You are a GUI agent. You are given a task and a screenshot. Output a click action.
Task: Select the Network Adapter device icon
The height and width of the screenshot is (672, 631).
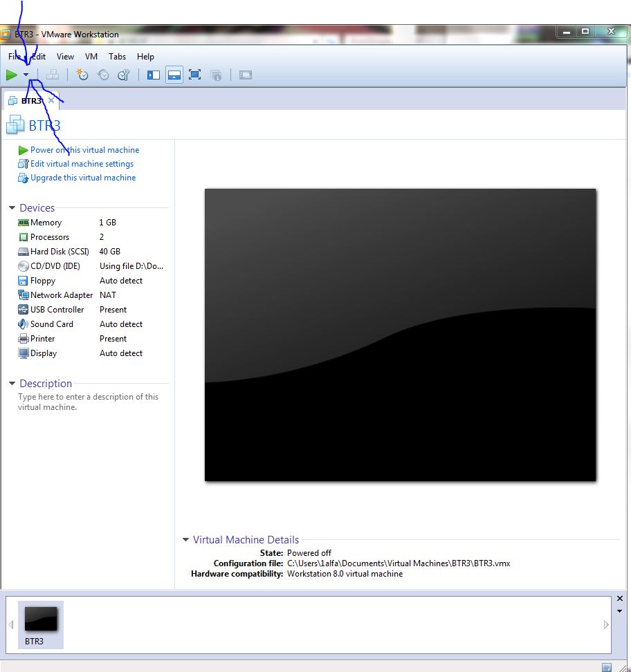pos(23,295)
